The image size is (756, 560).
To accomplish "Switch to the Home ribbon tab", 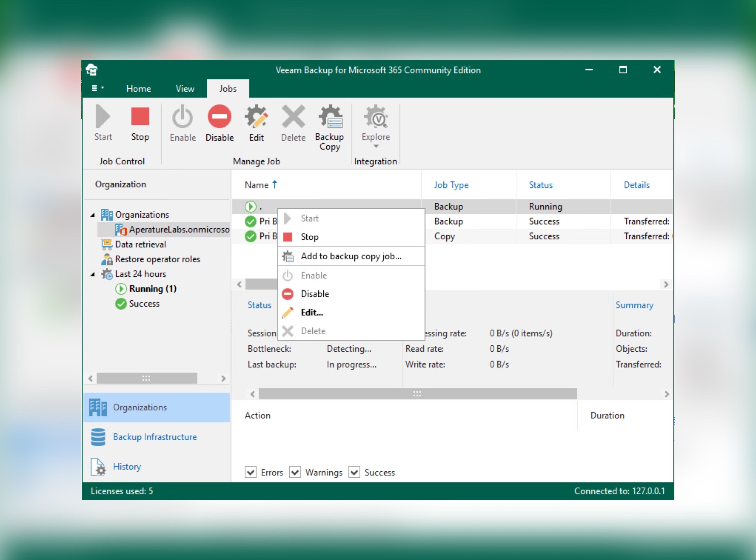I will click(138, 89).
